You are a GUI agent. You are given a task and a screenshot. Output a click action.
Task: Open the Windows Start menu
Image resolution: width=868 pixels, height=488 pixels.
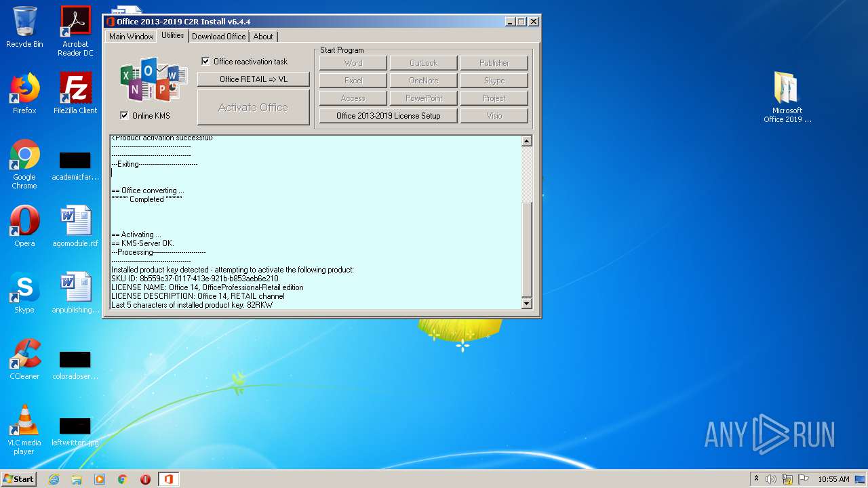click(x=19, y=479)
